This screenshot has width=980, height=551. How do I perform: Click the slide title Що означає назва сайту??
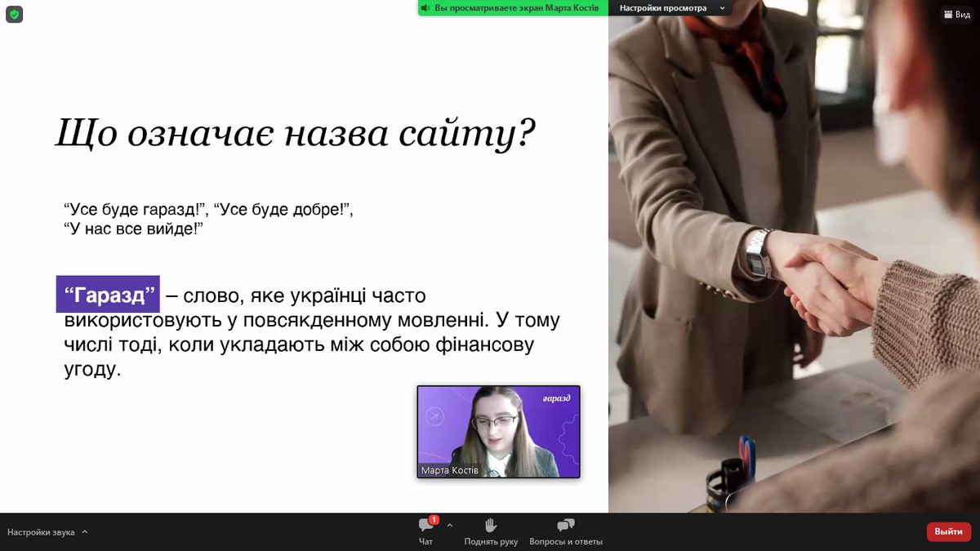pos(294,132)
